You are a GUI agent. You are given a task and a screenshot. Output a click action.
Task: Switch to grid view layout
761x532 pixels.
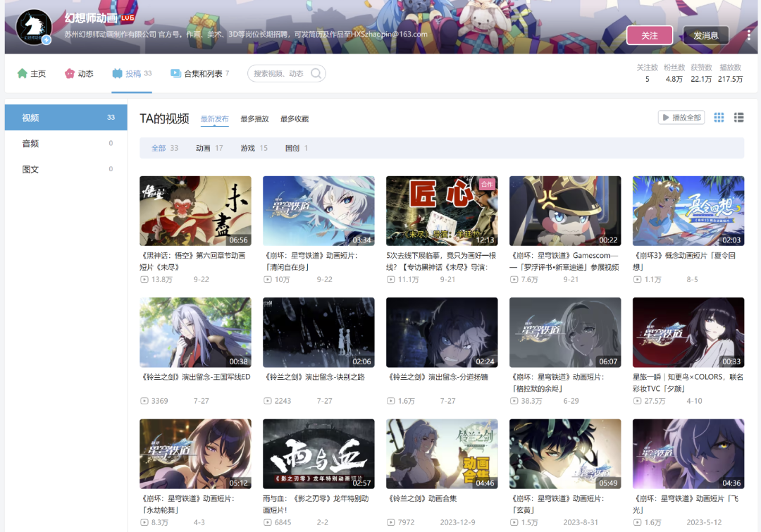[719, 118]
